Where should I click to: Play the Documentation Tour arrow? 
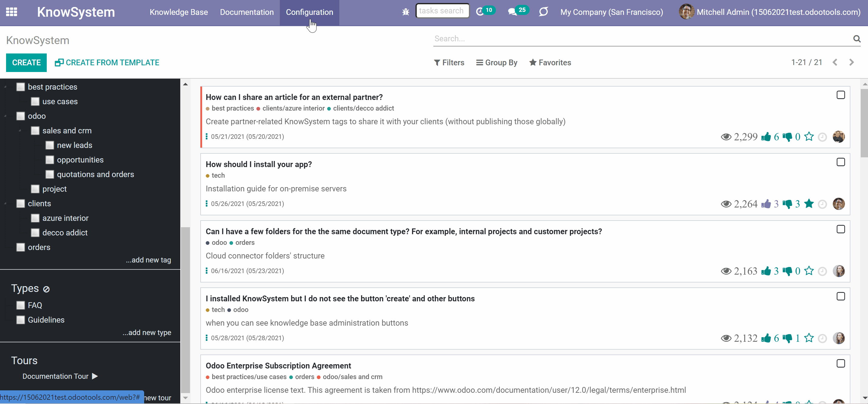point(95,376)
